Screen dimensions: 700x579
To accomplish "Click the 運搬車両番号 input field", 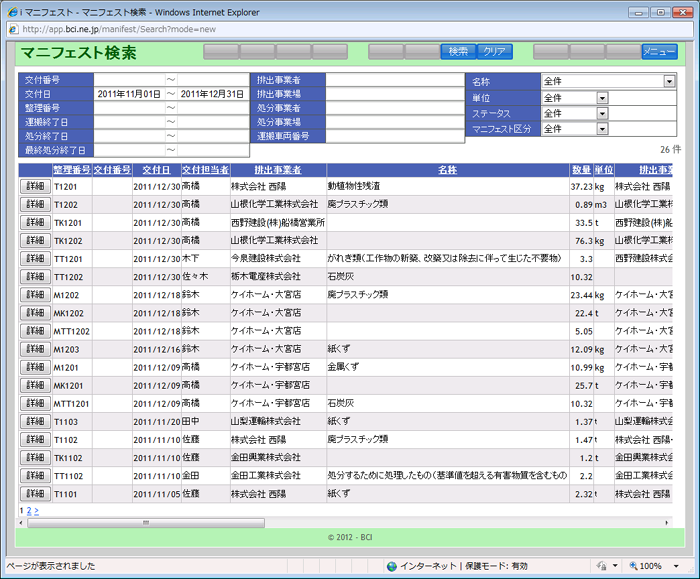I will tap(395, 136).
